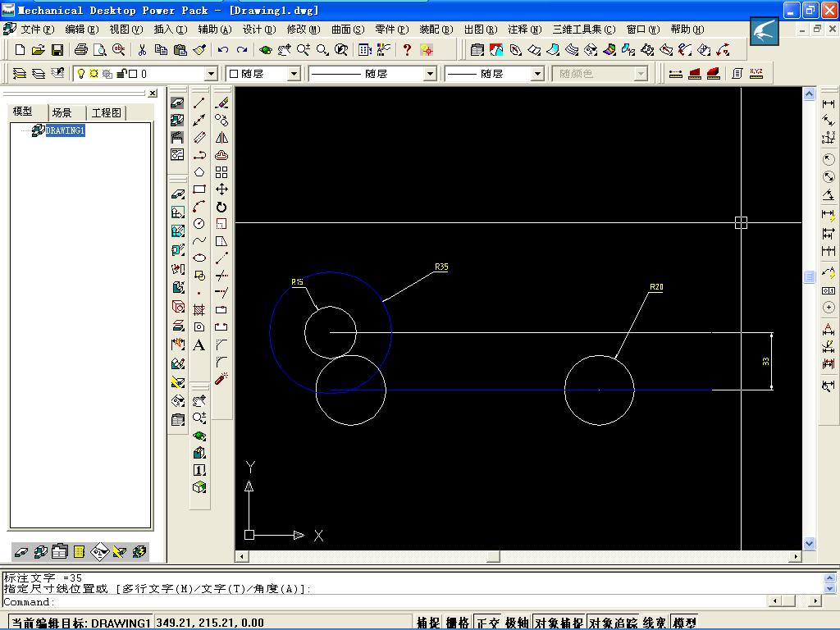Expand the lineweight 随层 dropdown
The width and height of the screenshot is (840, 630).
537,74
